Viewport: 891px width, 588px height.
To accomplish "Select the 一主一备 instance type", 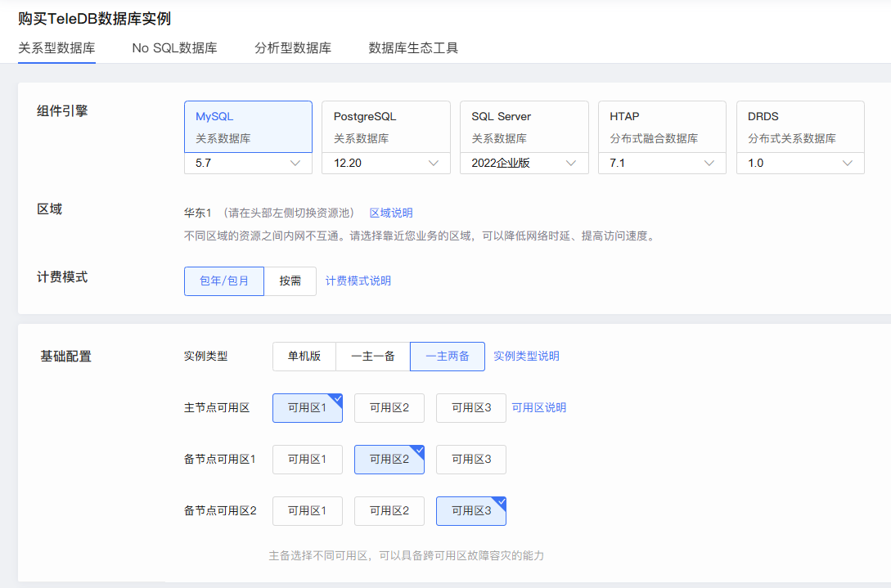I will coord(372,356).
